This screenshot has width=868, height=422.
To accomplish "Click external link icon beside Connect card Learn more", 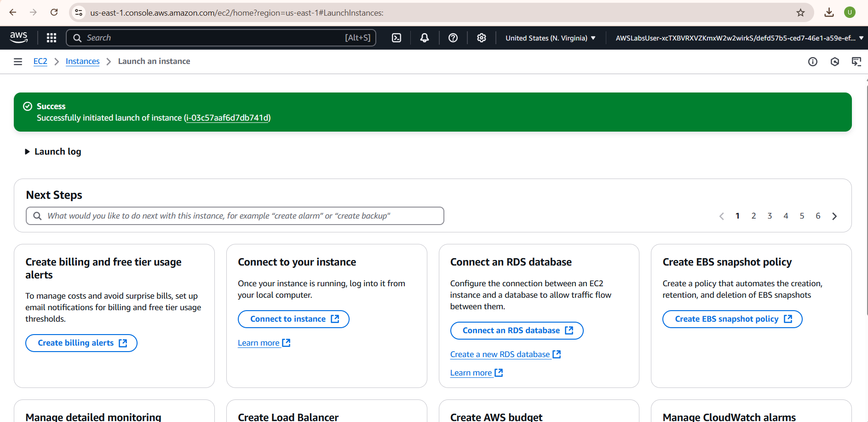I will (286, 343).
